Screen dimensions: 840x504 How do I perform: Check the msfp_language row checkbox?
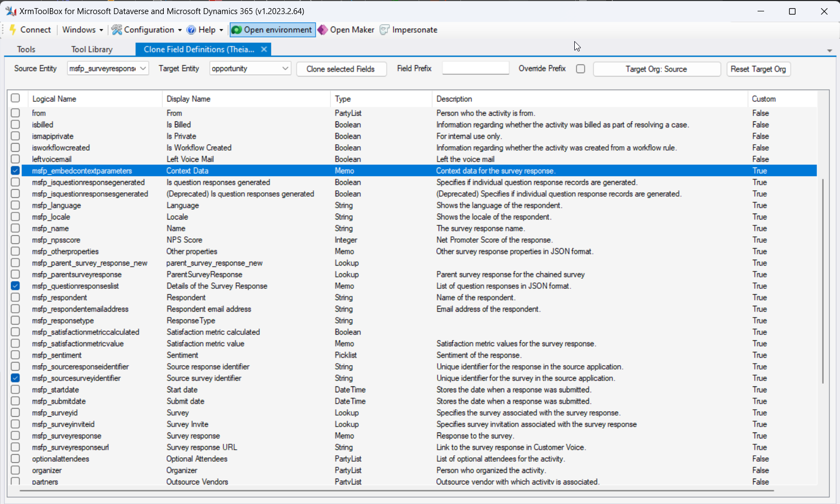point(15,205)
